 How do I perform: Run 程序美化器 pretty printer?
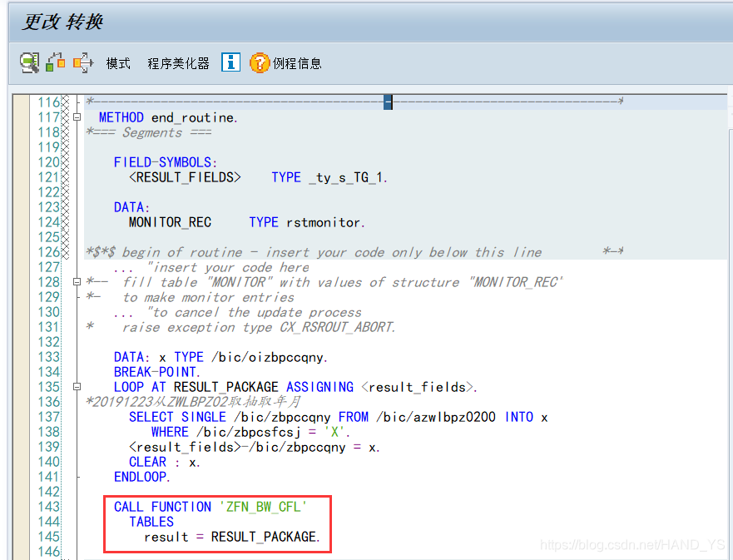pyautogui.click(x=178, y=63)
